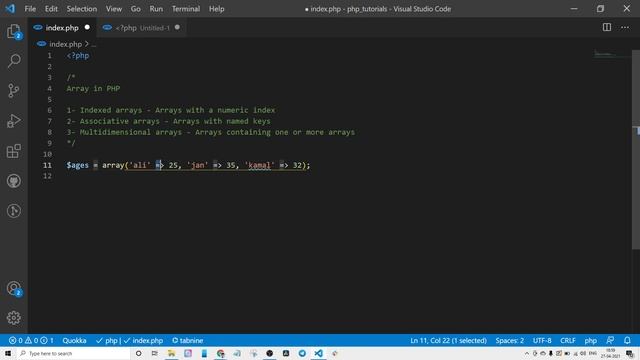
Task: Click the 'kamal' string on line 11
Action: 259,165
